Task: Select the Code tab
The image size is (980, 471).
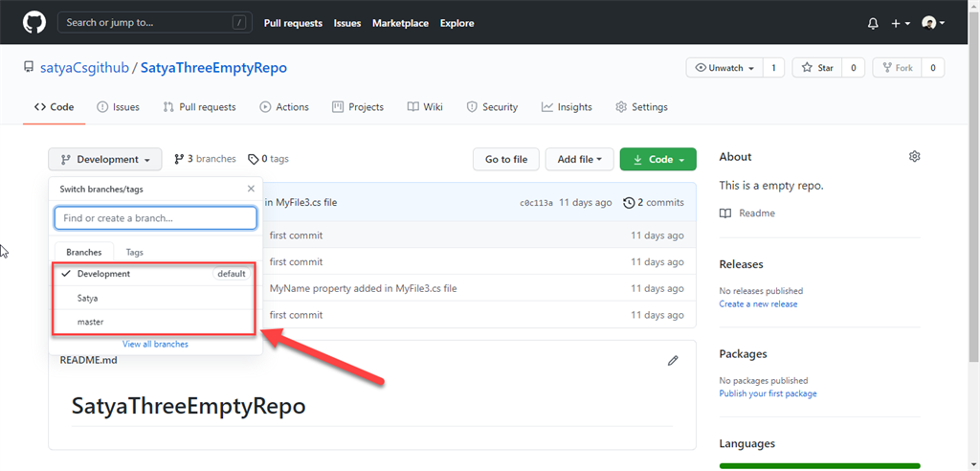Action: [x=55, y=107]
